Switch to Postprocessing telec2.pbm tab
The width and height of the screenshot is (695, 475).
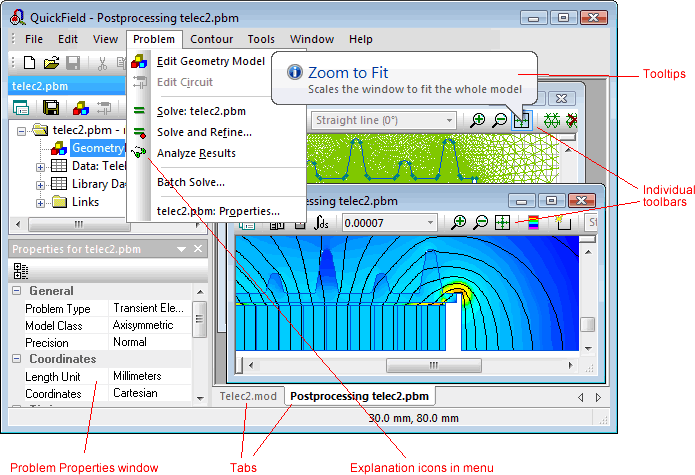click(359, 396)
